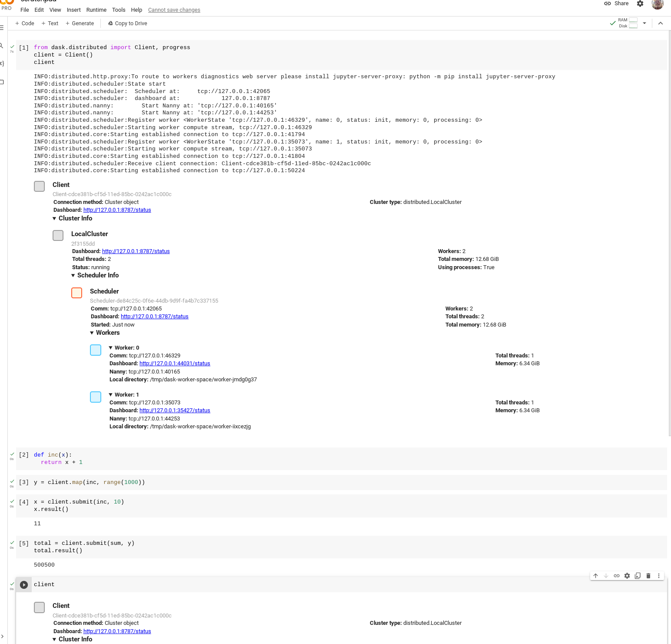
Task: Run the client code cell
Action: pos(24,585)
